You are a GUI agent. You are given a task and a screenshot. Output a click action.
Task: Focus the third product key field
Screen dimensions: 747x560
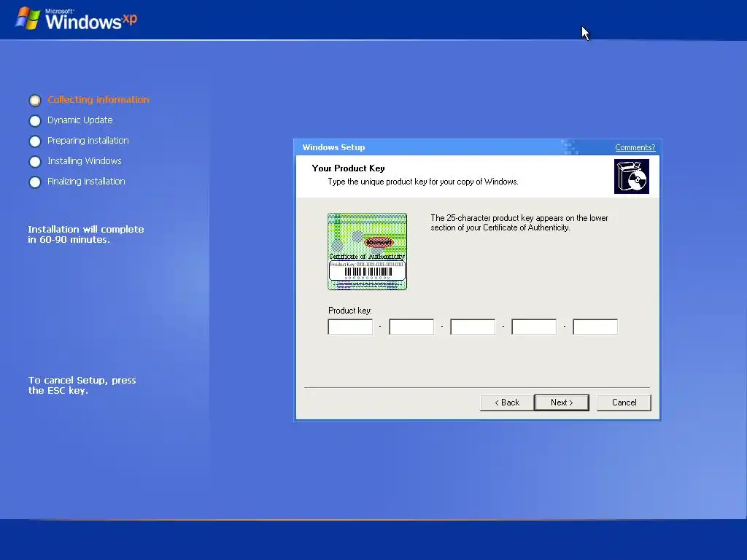473,327
